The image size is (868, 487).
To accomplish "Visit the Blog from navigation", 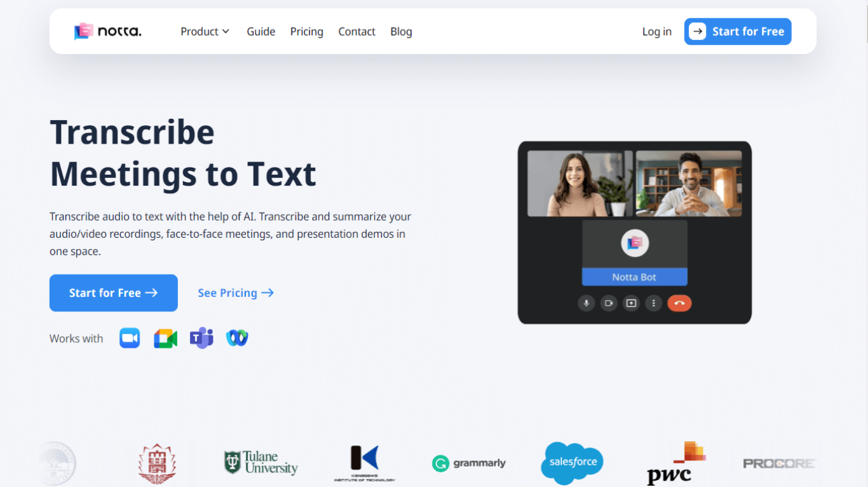I will (x=401, y=31).
